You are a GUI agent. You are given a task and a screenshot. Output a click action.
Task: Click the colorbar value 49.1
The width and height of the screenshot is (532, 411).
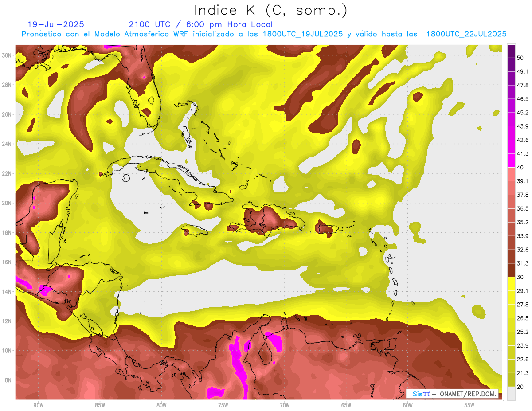[x=523, y=71]
